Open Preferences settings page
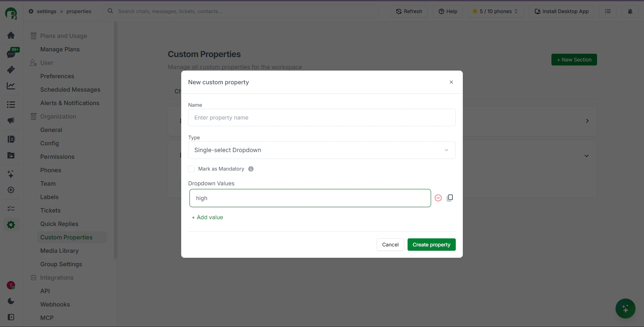644x327 pixels. tap(57, 76)
